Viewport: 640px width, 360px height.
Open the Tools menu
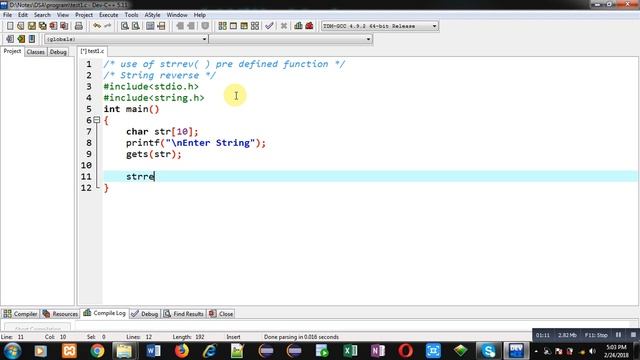point(131,15)
